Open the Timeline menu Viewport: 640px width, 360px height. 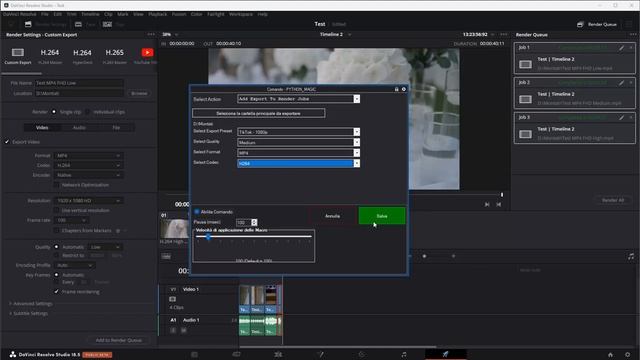pos(90,14)
